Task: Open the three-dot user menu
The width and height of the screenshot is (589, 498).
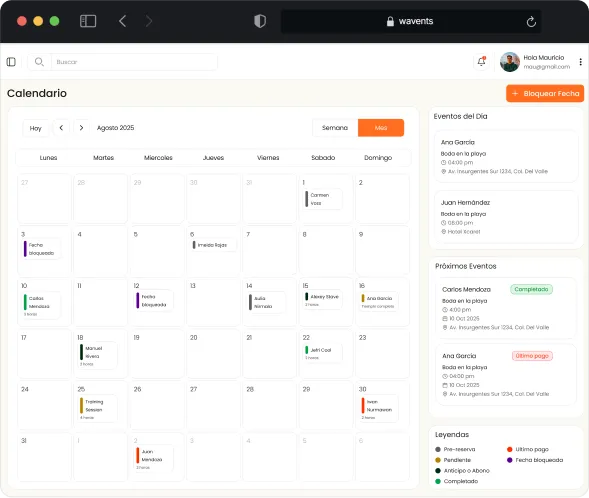Action: pos(580,62)
